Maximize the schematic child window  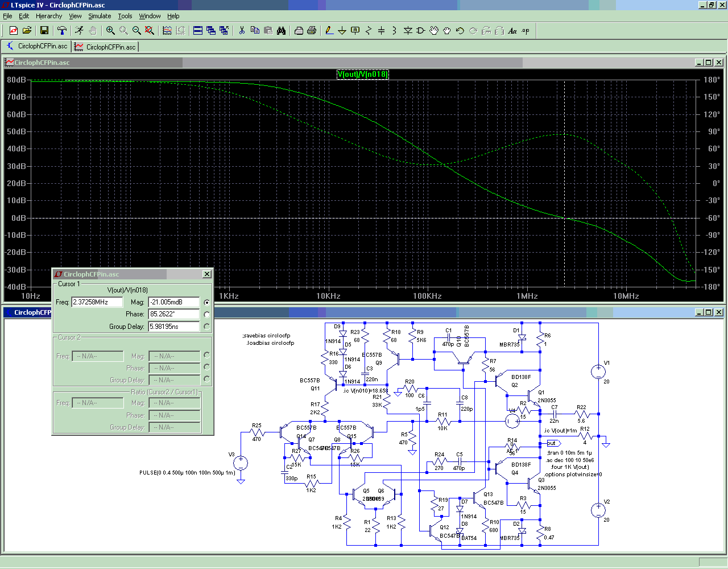coord(708,312)
